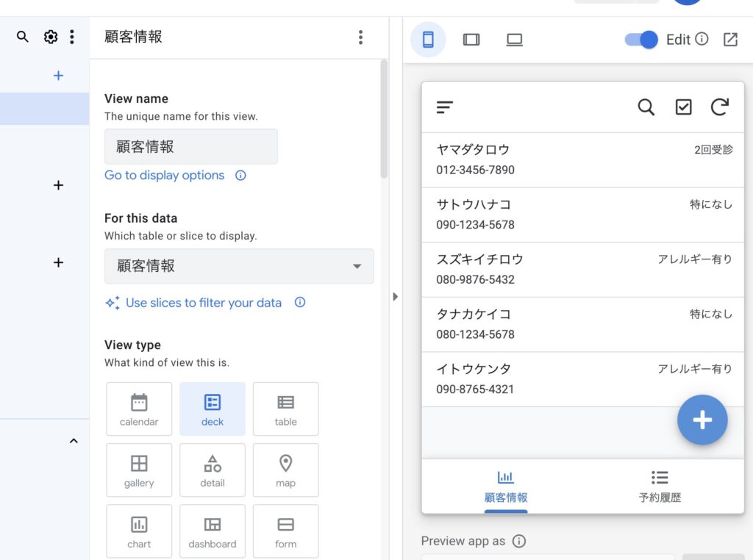Click the View name input field
The height and width of the screenshot is (560, 753).
point(191,147)
